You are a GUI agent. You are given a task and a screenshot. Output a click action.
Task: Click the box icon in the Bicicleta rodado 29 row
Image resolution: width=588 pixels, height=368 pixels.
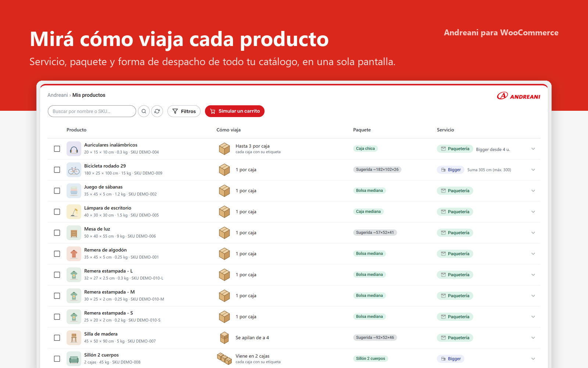tap(224, 170)
